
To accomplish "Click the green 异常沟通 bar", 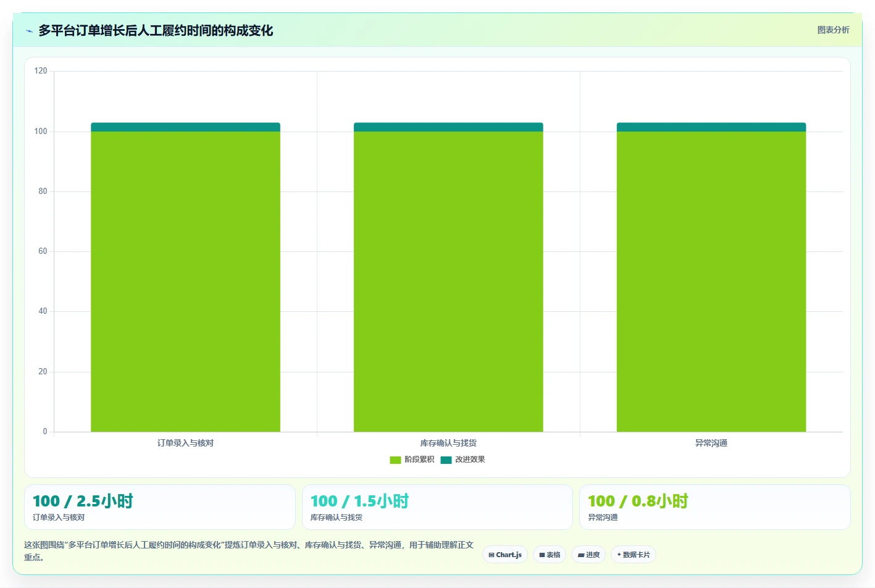I will [711, 282].
